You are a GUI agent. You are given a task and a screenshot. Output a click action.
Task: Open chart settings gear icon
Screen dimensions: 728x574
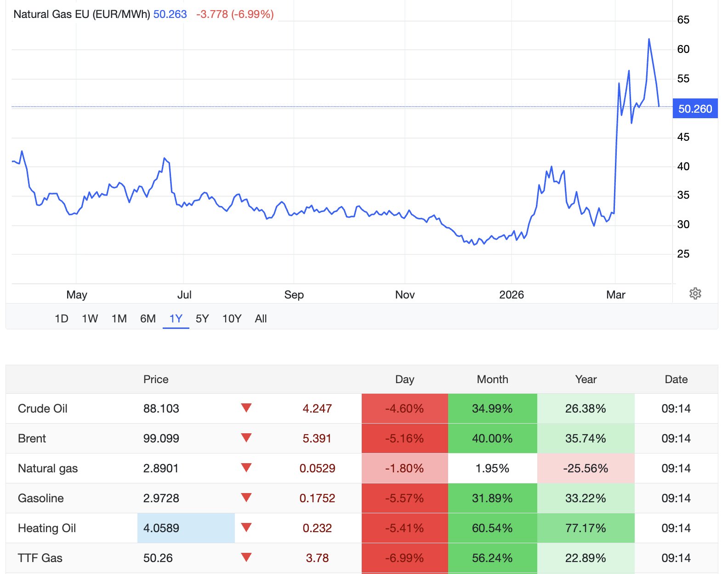[695, 293]
